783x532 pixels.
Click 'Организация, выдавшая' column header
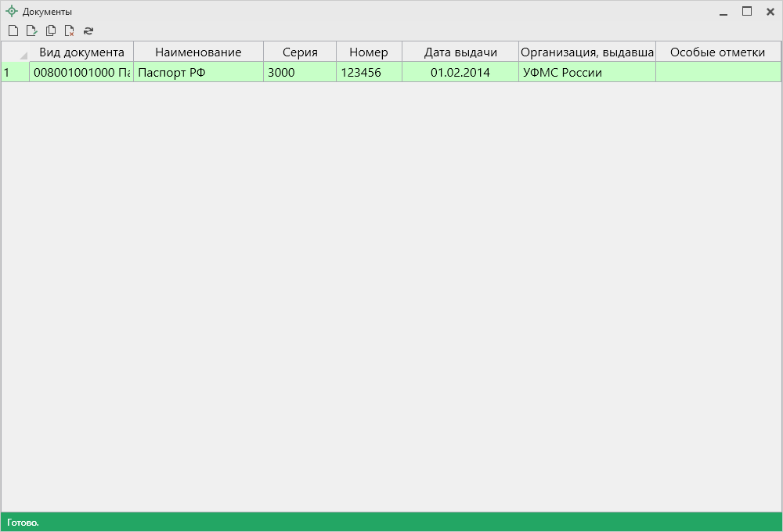tap(587, 52)
